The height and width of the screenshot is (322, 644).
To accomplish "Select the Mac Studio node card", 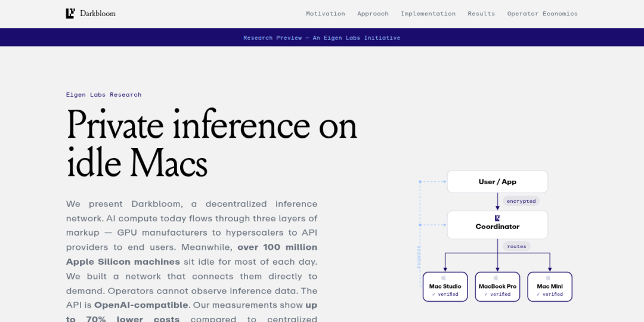I will 445,287.
